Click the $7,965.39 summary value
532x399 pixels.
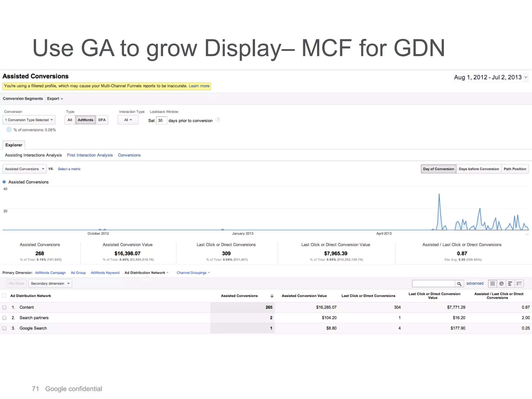pos(336,253)
